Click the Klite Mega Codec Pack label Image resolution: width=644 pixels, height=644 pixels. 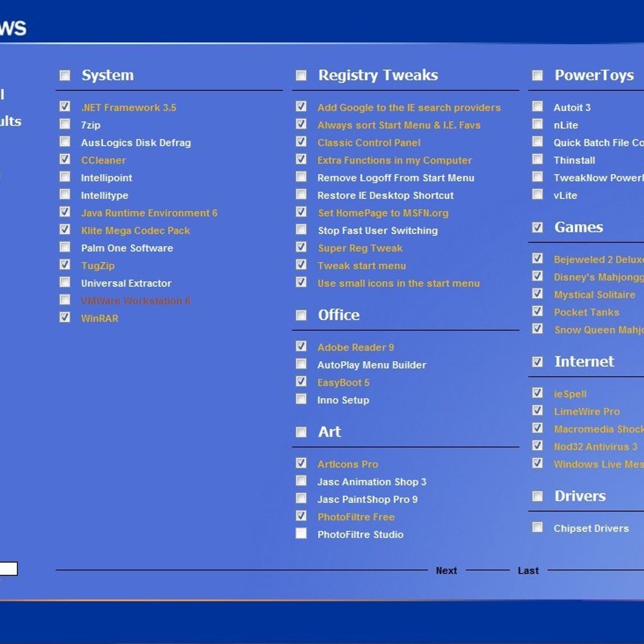click(136, 230)
